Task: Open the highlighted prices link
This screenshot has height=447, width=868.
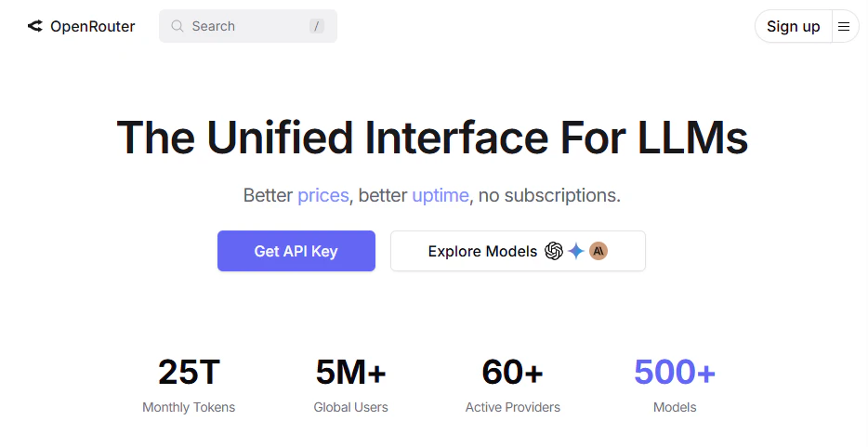Action: (x=323, y=195)
